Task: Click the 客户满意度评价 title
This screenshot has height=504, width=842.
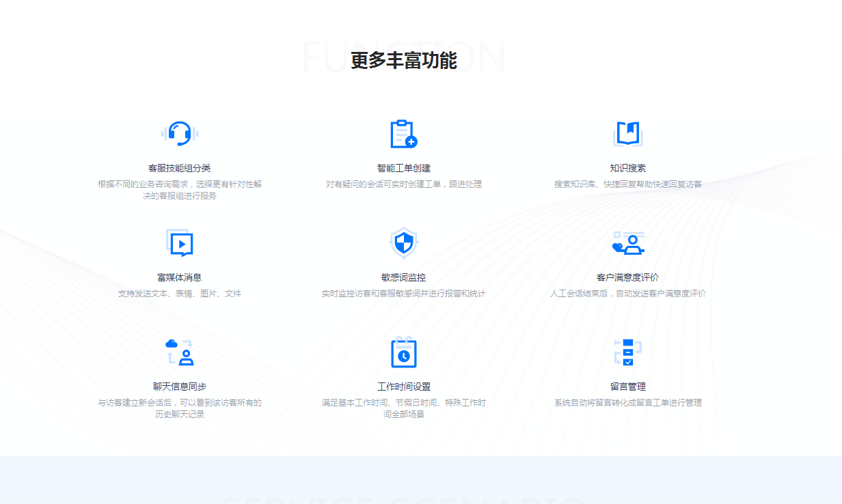Action: [x=627, y=277]
